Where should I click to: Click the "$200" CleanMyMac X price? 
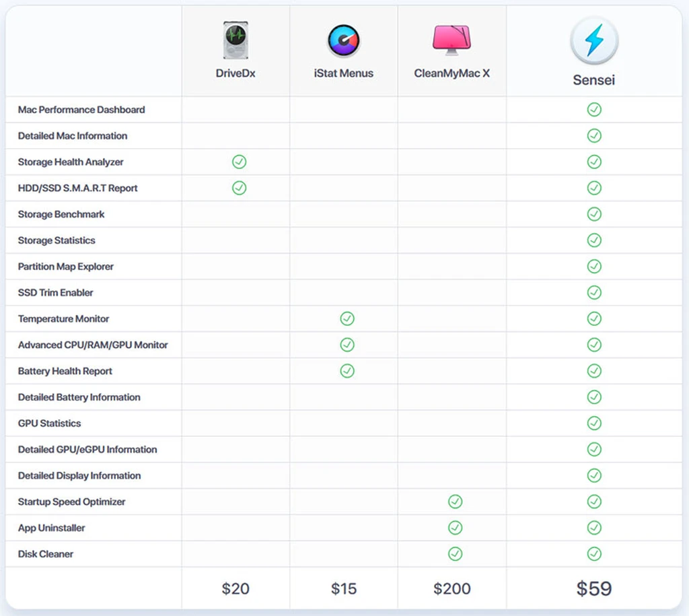coord(451,589)
